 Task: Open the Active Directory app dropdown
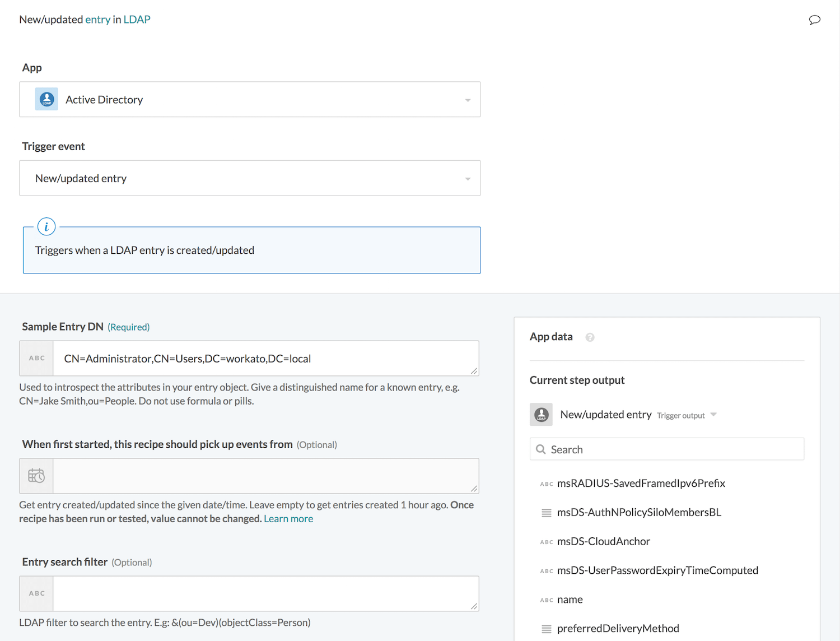click(468, 100)
